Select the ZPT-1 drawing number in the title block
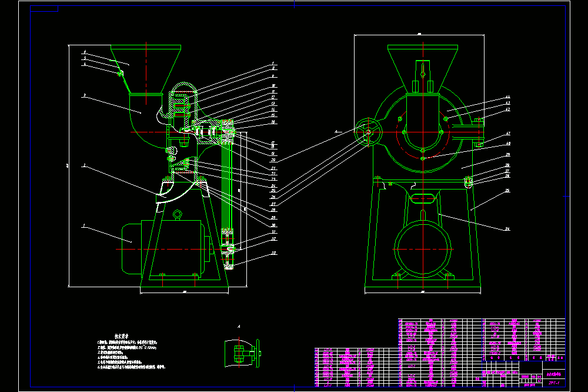Image resolution: width=588 pixels, height=392 pixels. pyautogui.click(x=553, y=383)
